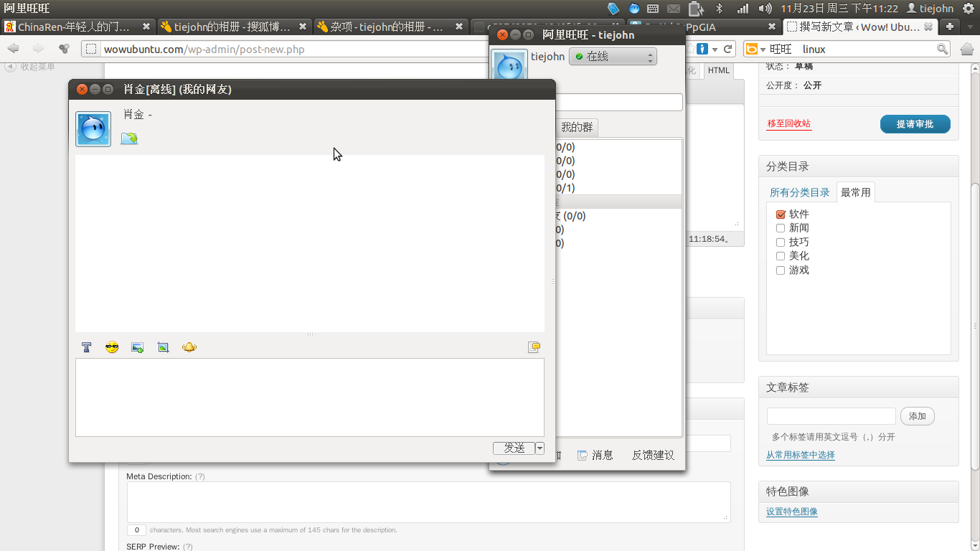Click the 收起菜单 collapse menu arrow

11,67
